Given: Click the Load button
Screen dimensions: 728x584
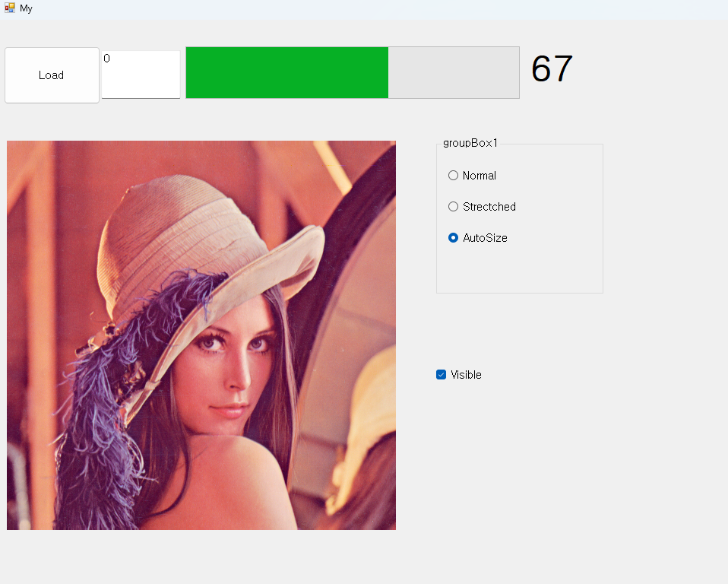Looking at the screenshot, I should [x=52, y=75].
